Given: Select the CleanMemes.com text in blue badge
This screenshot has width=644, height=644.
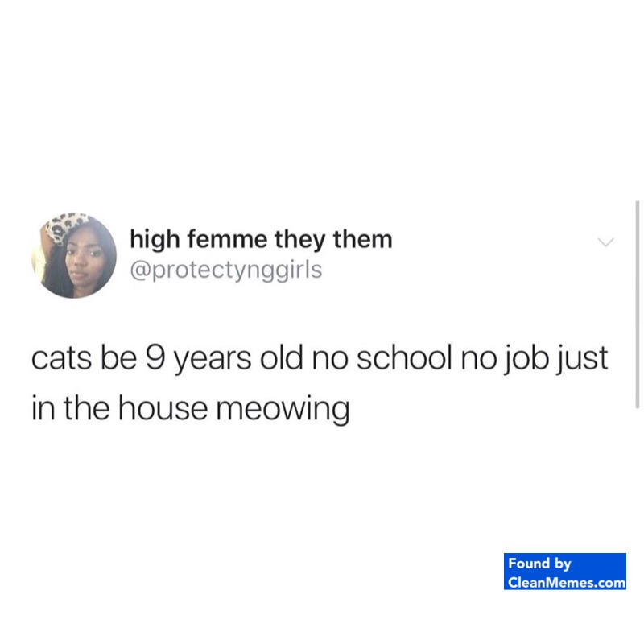Looking at the screenshot, I should click(567, 582).
